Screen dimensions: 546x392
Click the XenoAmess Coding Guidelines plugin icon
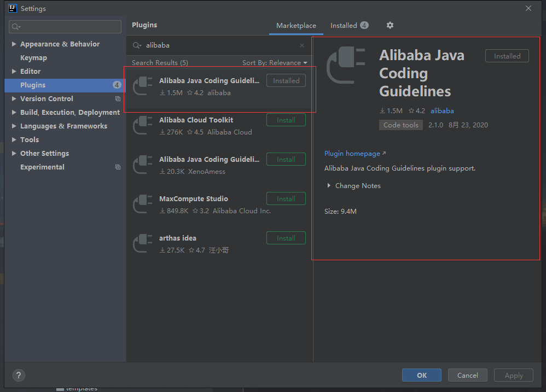pos(143,165)
